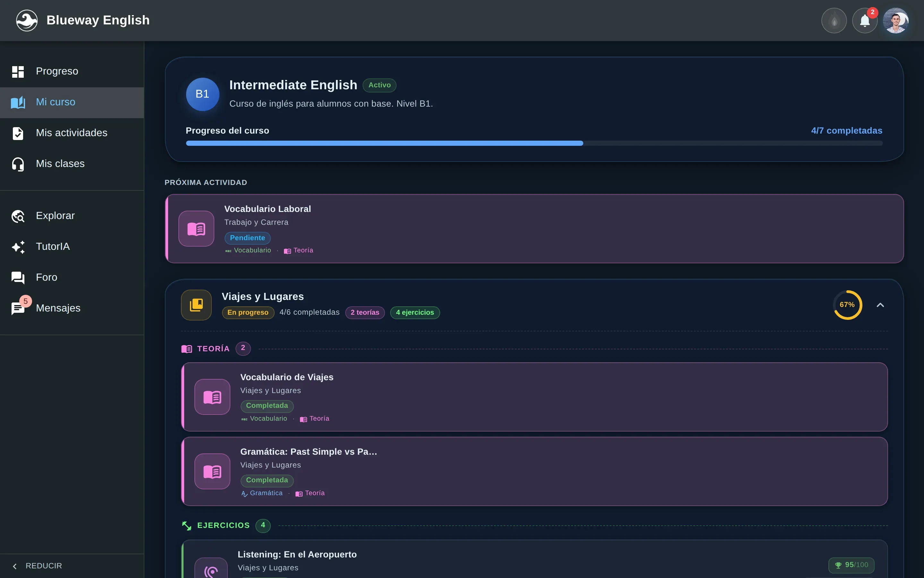Click the Foro chat bubbles icon
Image resolution: width=924 pixels, height=578 pixels.
click(18, 278)
